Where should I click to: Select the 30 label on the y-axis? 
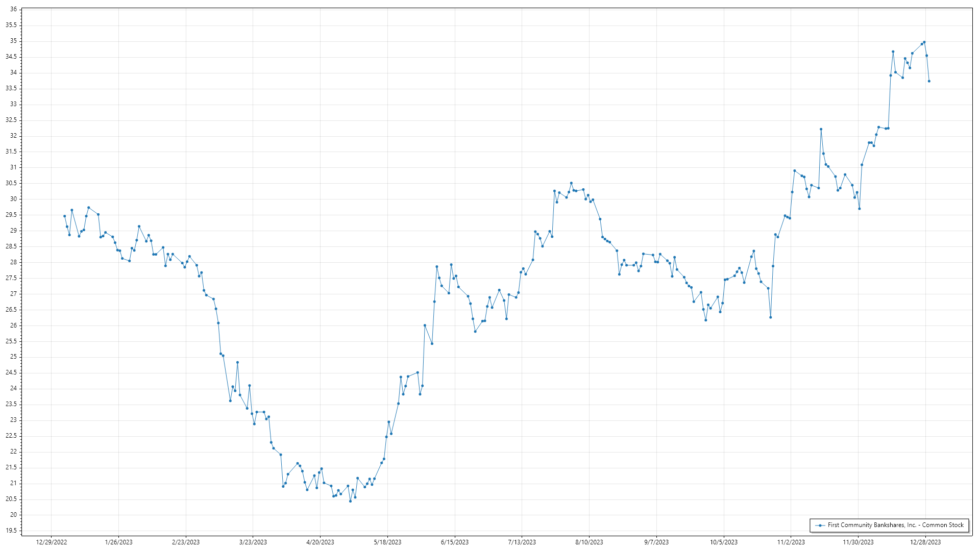coord(13,199)
